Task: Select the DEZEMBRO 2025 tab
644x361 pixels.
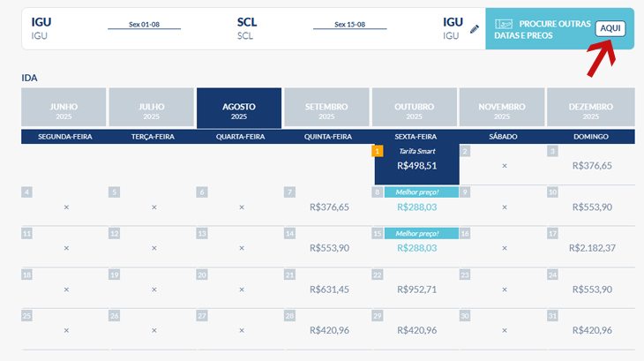Action: (x=590, y=107)
